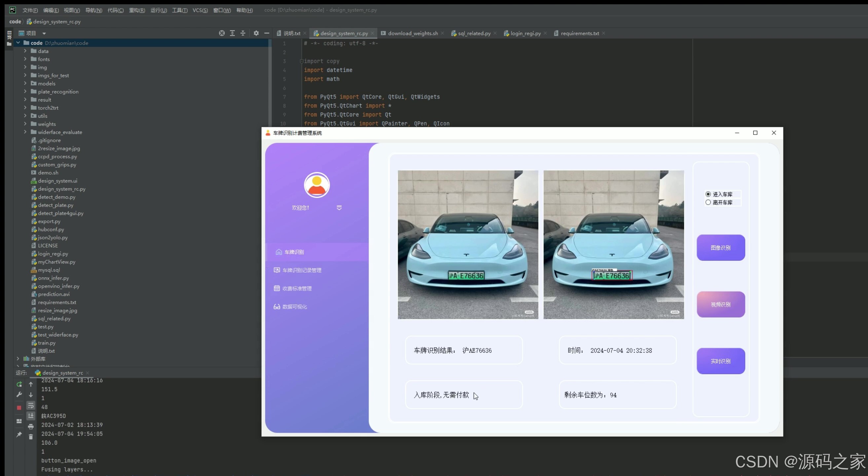This screenshot has width=868, height=476.
Task: Hide the project panel with the minus icon
Action: [267, 33]
